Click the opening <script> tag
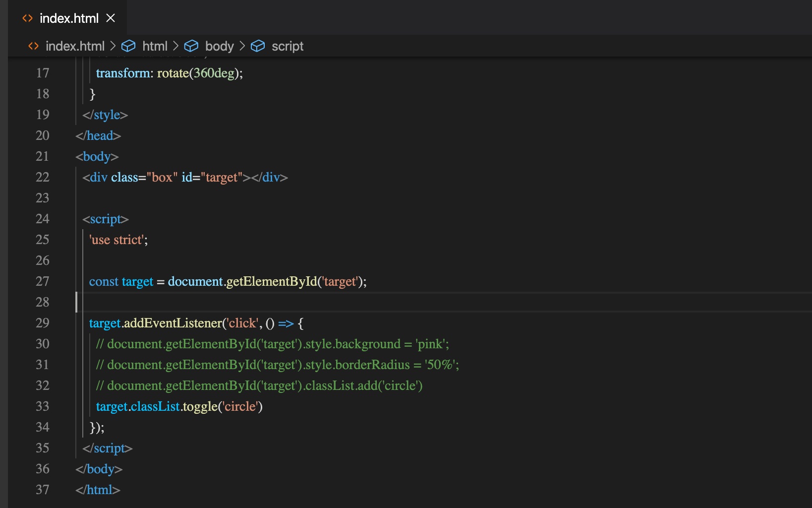Screen dimensions: 812x508 click(x=106, y=219)
